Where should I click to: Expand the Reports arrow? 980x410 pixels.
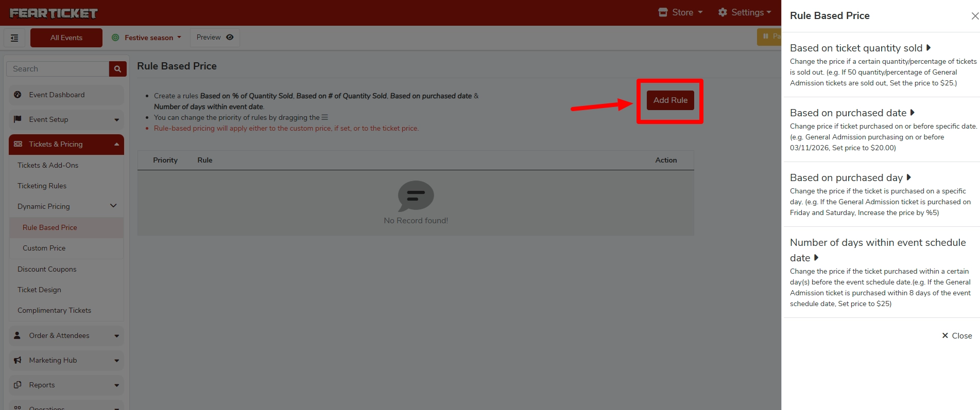click(x=117, y=385)
